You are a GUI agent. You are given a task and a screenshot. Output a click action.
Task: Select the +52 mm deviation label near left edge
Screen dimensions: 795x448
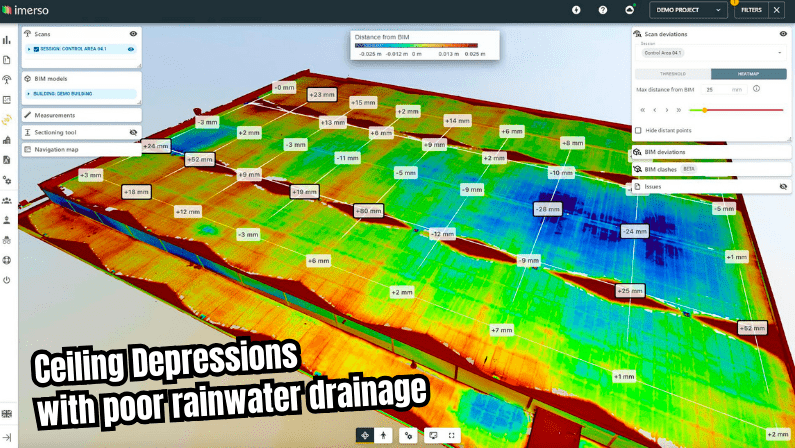(x=199, y=159)
